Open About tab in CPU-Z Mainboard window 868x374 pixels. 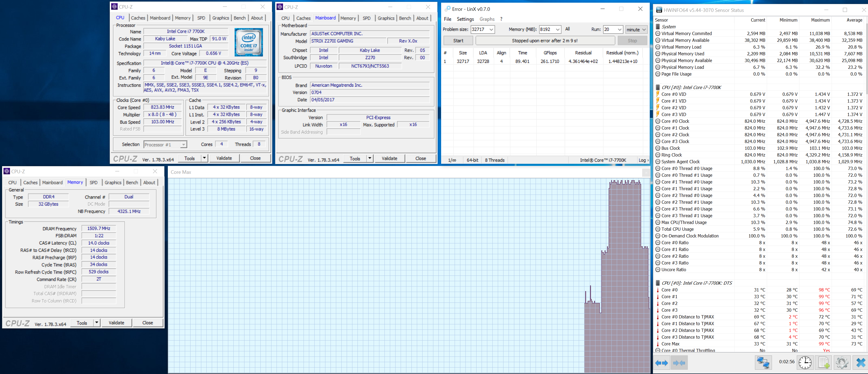click(x=422, y=18)
